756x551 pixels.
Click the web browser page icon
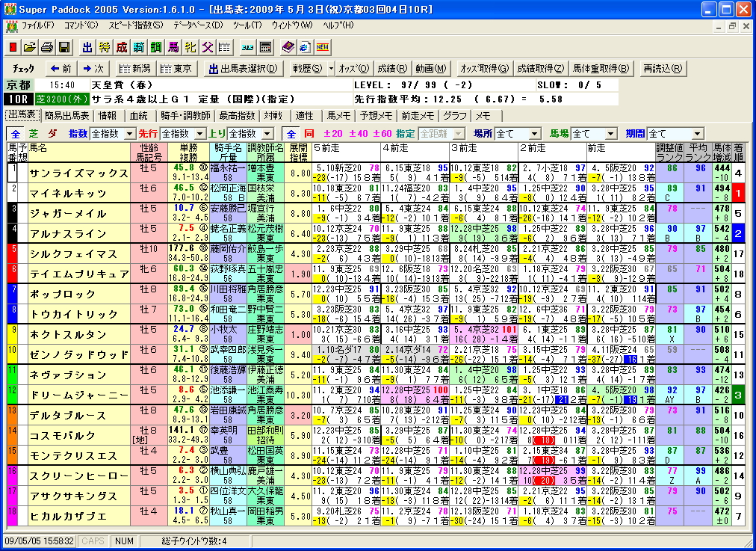306,47
